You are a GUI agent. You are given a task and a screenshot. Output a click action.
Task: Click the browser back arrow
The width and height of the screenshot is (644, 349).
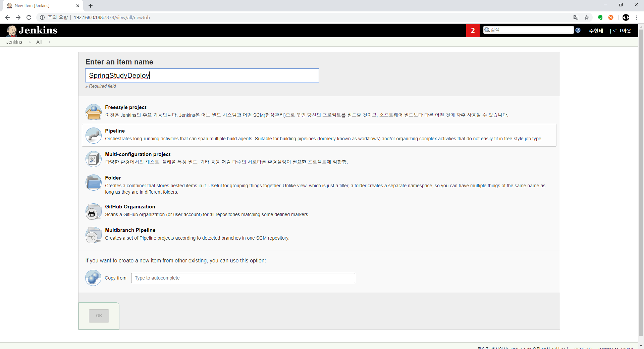tap(7, 17)
